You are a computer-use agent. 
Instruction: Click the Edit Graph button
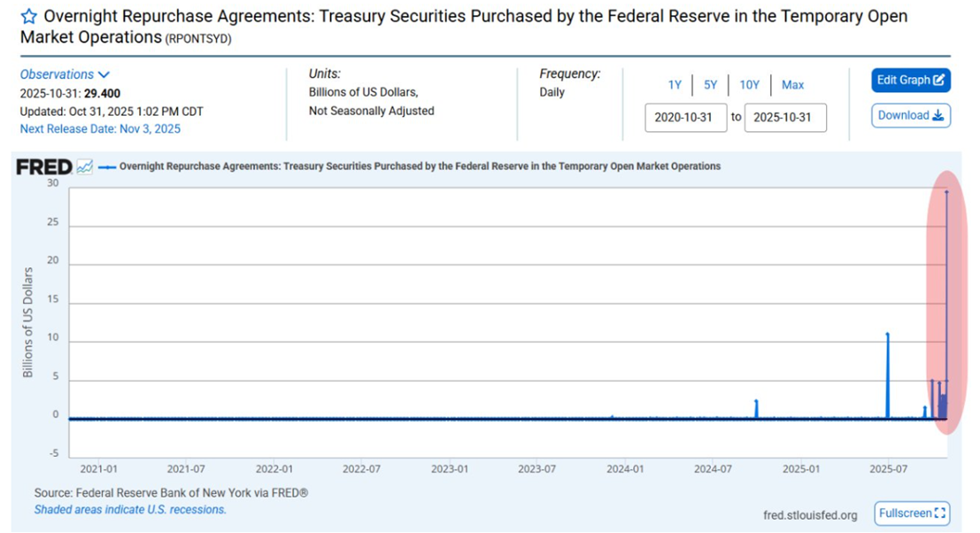coord(911,81)
